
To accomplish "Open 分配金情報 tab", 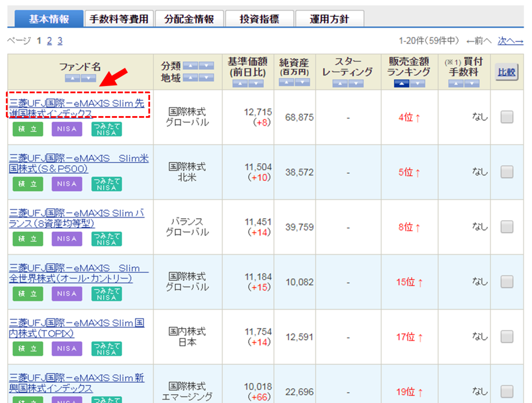I will point(189,19).
